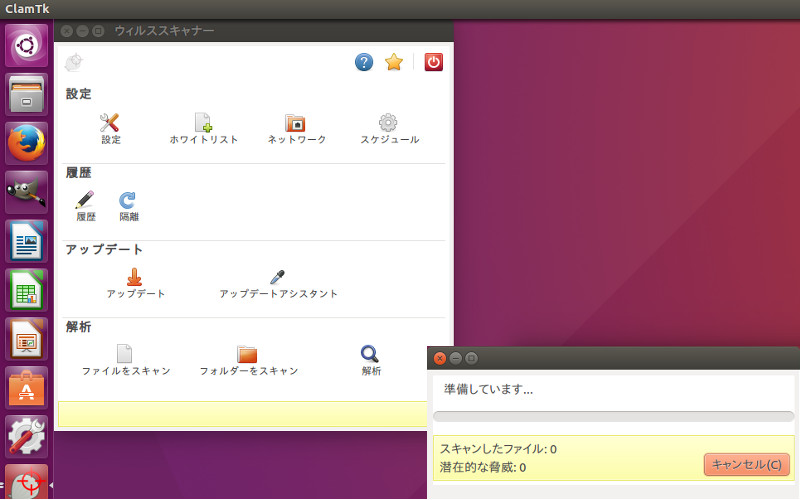Launch GIMP from the launcher
800x500 pixels.
click(27, 192)
